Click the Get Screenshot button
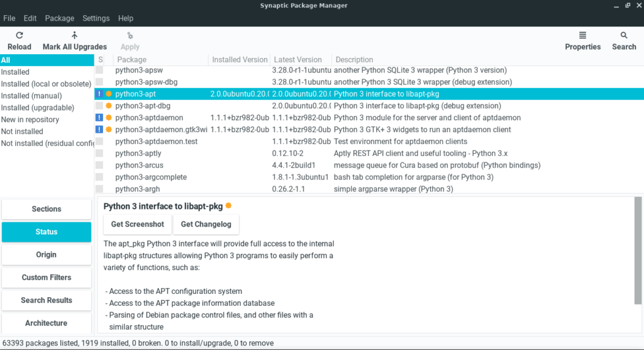This screenshot has width=644, height=350. click(138, 224)
